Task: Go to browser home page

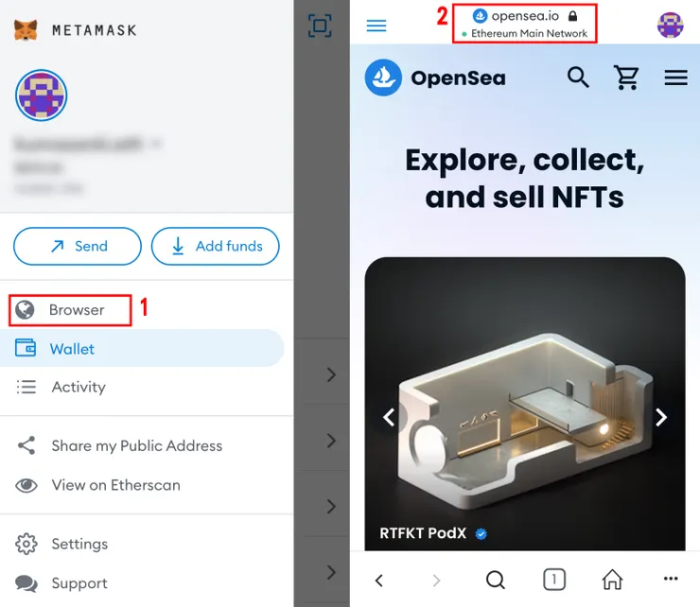Action: click(x=612, y=580)
